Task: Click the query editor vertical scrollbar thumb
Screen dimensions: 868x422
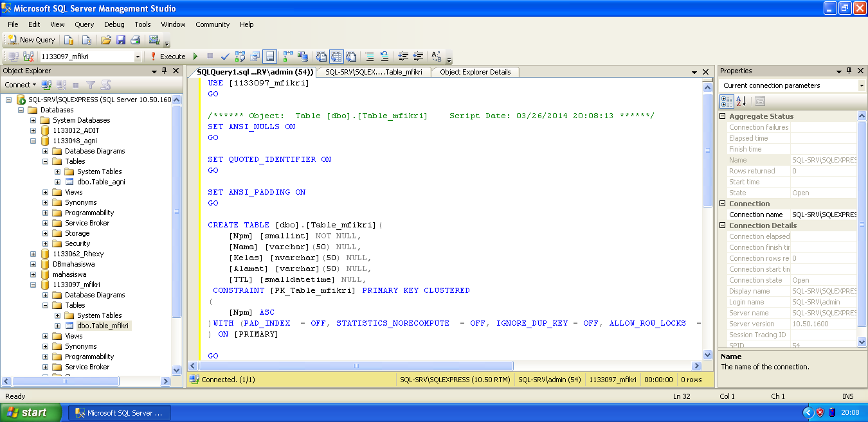Action: click(x=708, y=150)
